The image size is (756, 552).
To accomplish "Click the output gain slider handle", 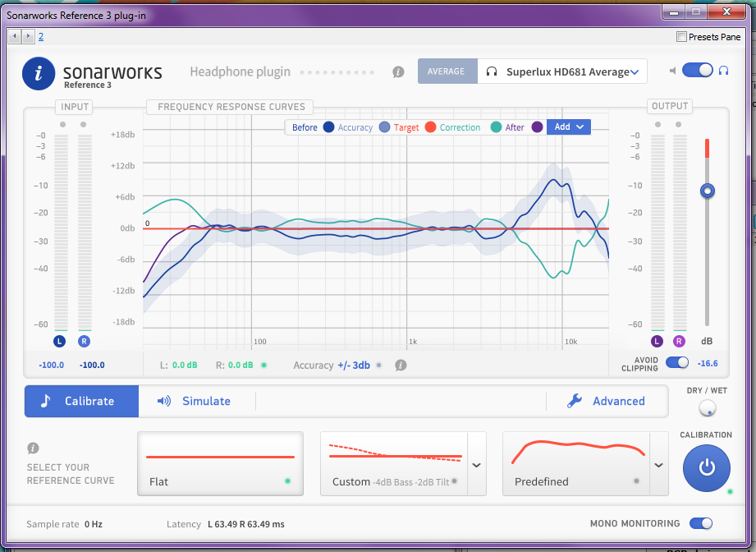I will (x=708, y=191).
